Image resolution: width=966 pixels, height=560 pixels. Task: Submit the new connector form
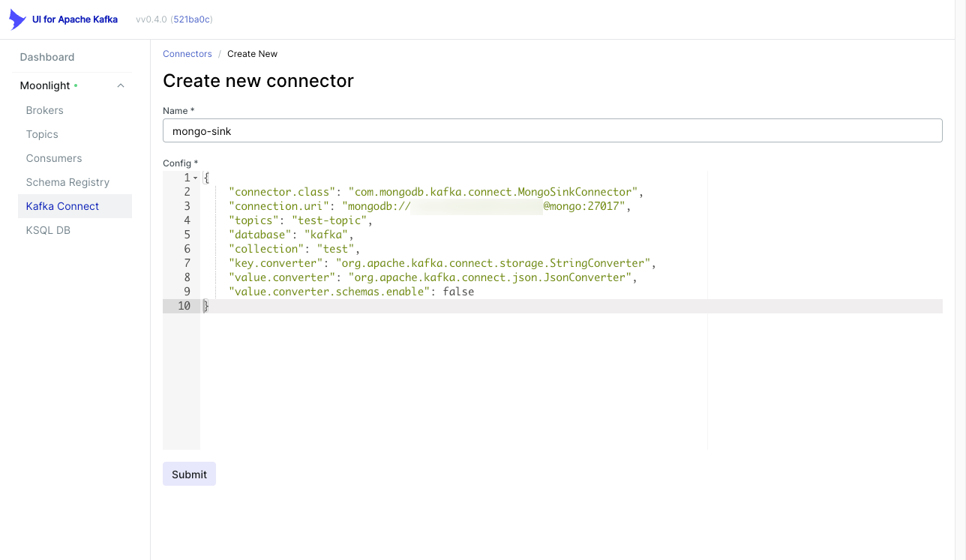pos(189,474)
